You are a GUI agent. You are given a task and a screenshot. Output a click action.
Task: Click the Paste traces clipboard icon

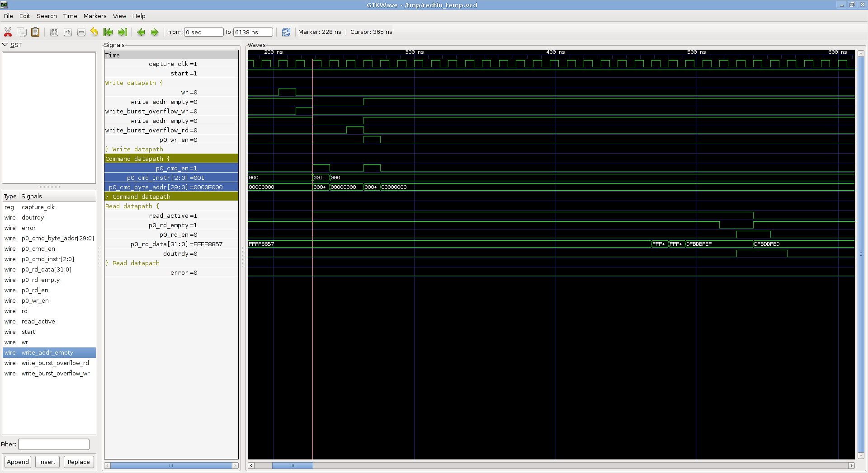click(35, 32)
